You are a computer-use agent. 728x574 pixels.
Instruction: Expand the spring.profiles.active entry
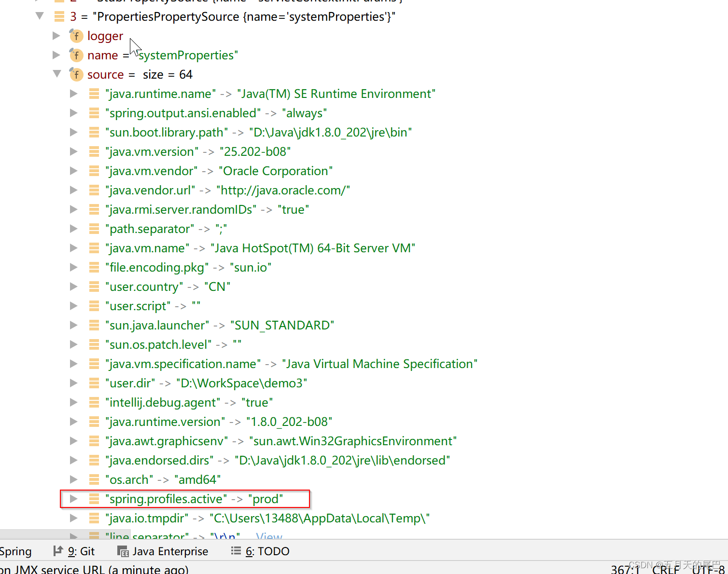tap(74, 499)
